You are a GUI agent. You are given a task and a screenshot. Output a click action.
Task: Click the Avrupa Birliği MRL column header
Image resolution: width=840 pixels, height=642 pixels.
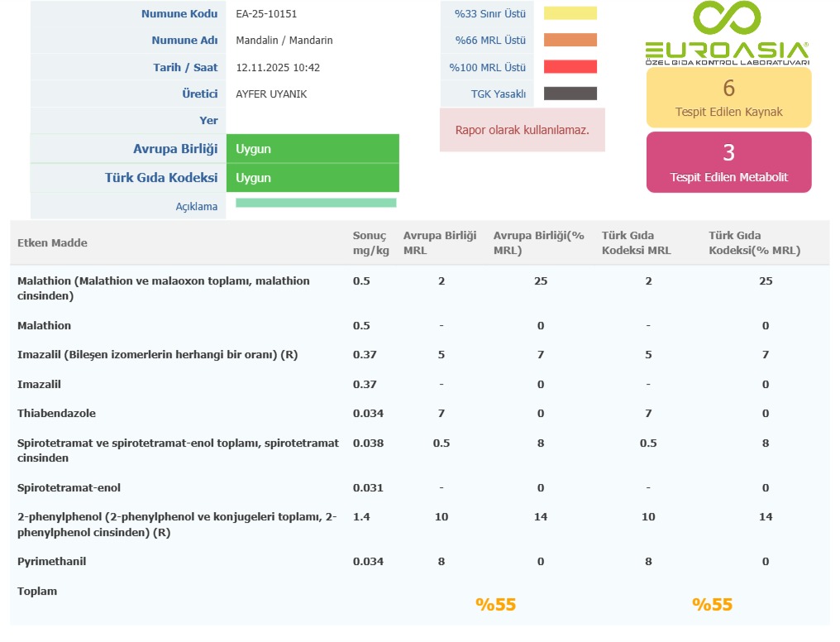coord(440,243)
